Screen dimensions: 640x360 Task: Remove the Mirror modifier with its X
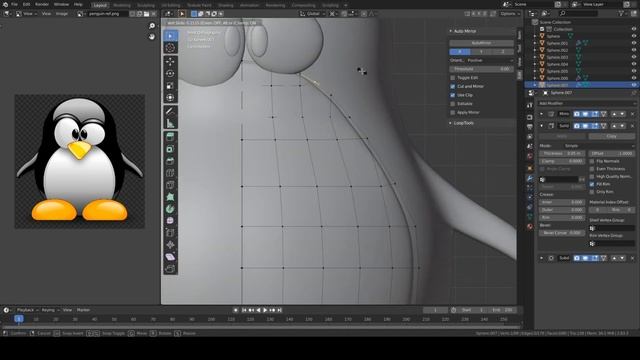pyautogui.click(x=633, y=114)
